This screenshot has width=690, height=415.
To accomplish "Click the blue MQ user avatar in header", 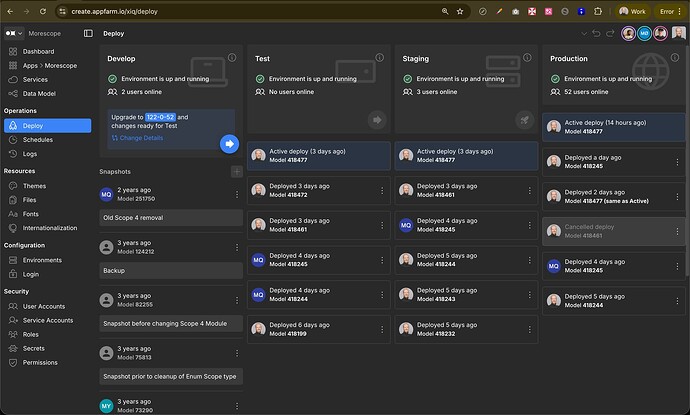I will [644, 33].
